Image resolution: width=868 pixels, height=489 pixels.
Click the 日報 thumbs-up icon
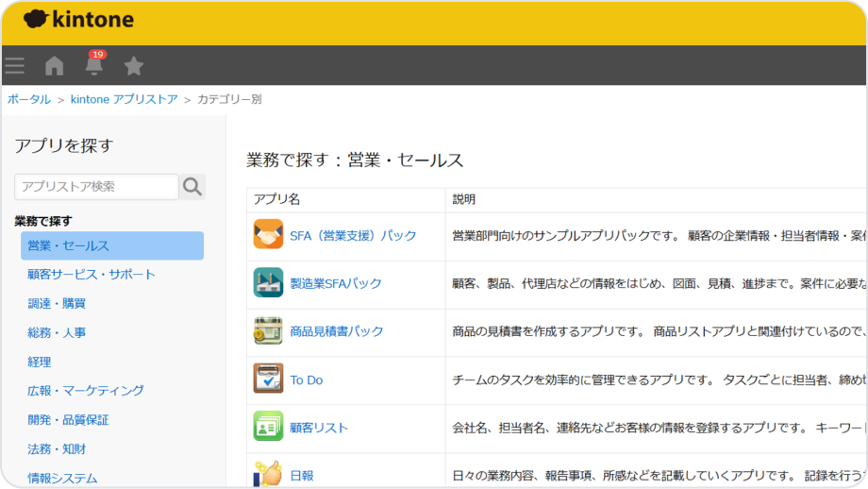click(269, 475)
